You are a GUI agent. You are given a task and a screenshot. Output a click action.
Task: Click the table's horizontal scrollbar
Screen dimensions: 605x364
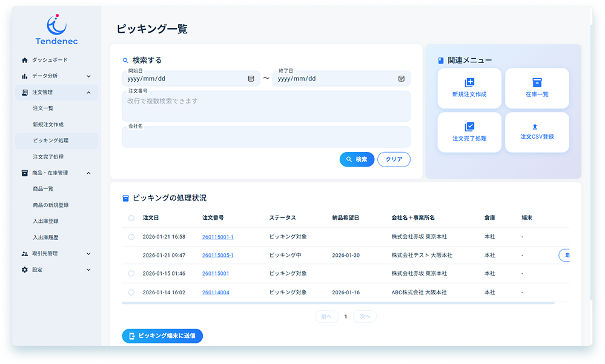coord(338,303)
